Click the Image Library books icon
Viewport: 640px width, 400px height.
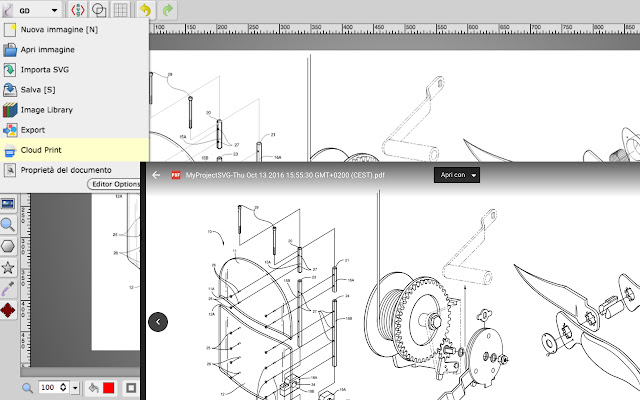(x=10, y=110)
